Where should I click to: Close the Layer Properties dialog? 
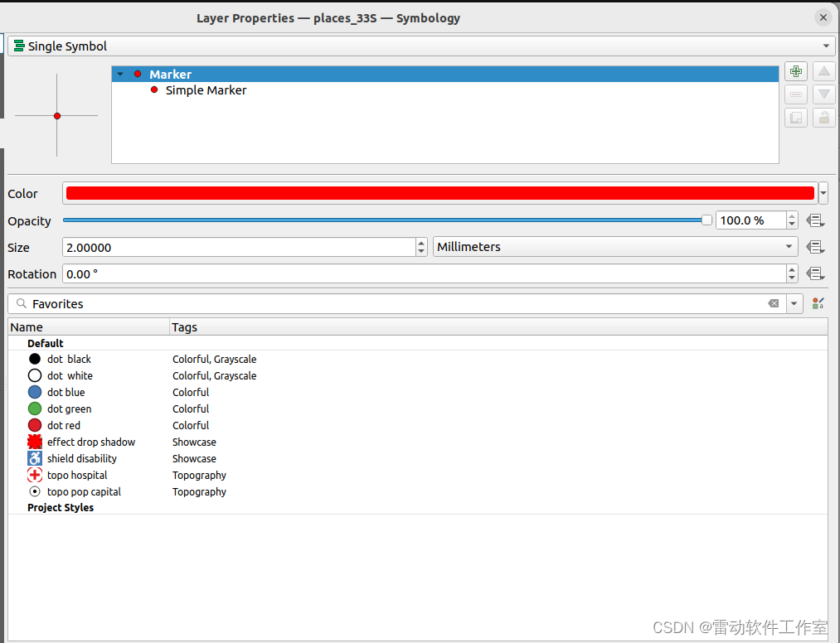point(823,17)
